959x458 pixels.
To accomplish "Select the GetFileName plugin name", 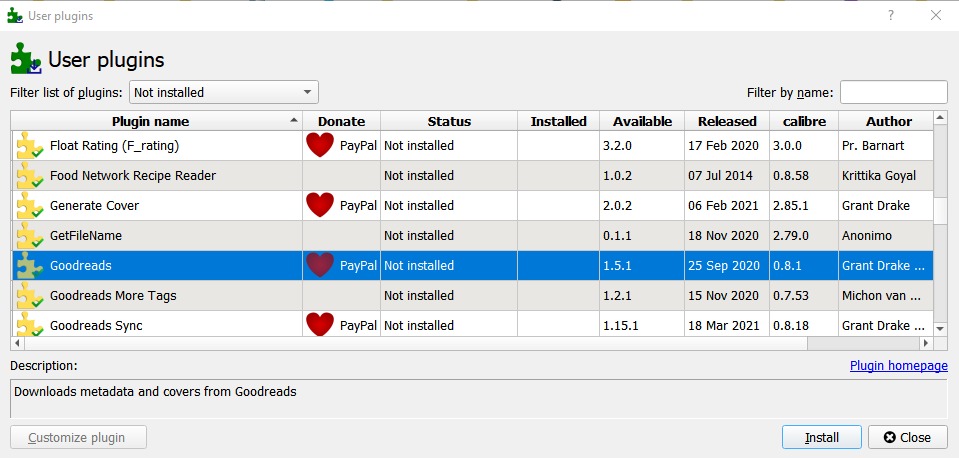I will pos(86,235).
